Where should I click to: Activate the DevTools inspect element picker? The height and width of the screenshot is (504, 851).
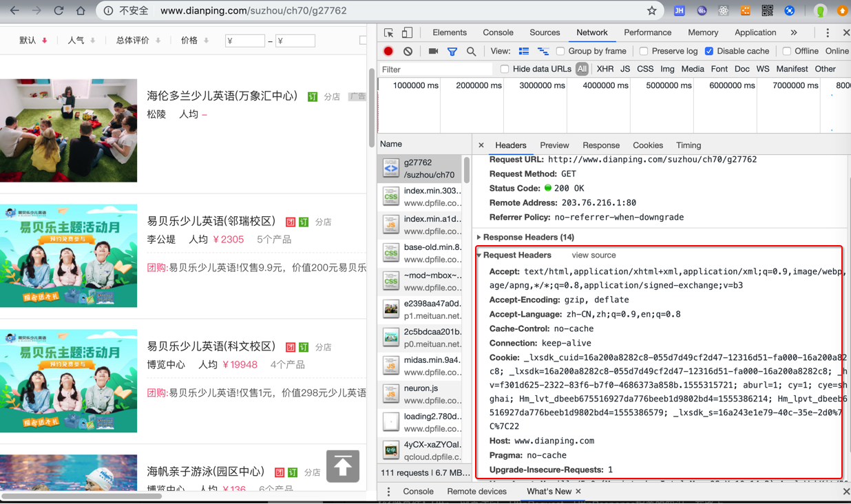click(389, 32)
